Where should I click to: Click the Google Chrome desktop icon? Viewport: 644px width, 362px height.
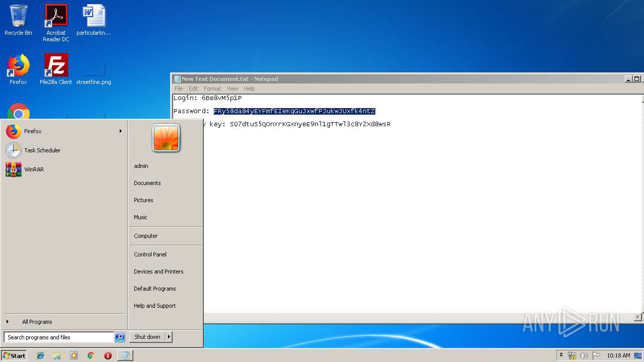click(x=19, y=112)
